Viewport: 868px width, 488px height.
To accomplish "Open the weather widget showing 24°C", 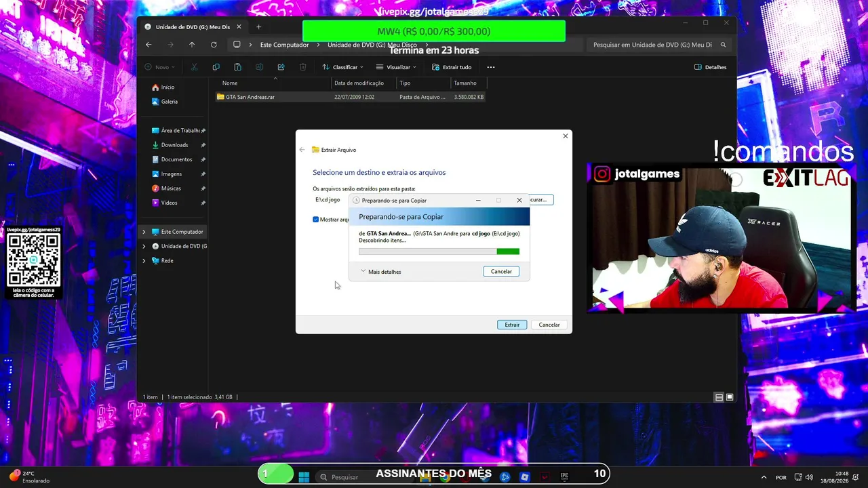I will [30, 476].
